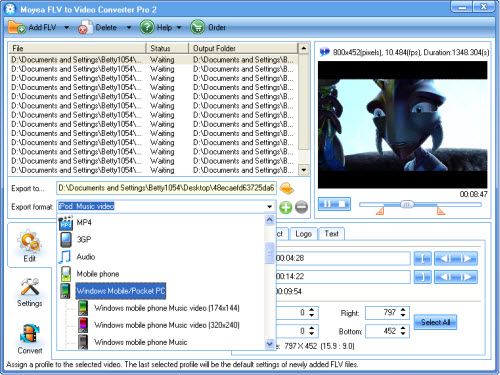Click the play/pause stop playback button
This screenshot has height=375, width=500.
[334, 204]
